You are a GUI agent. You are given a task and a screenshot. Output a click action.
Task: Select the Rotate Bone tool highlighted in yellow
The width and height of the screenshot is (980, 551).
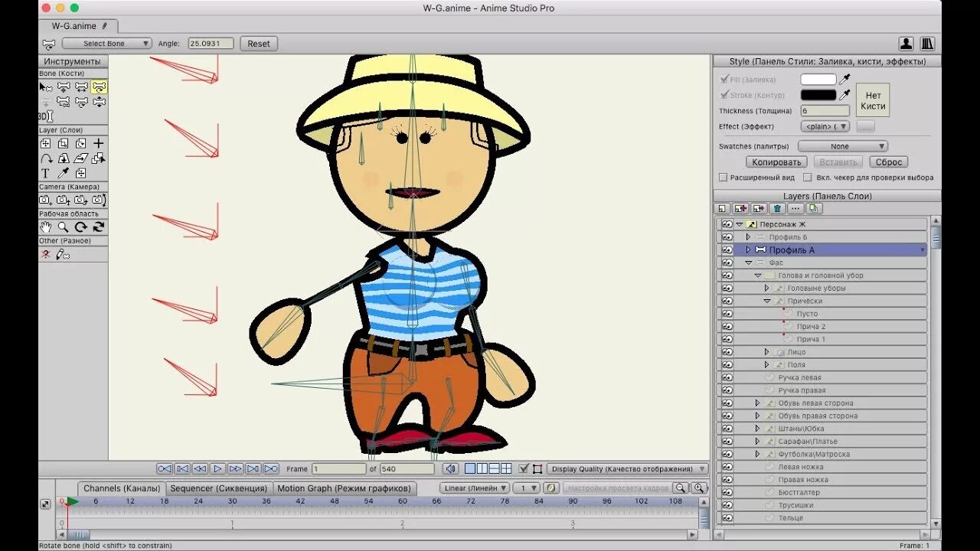[x=99, y=87]
